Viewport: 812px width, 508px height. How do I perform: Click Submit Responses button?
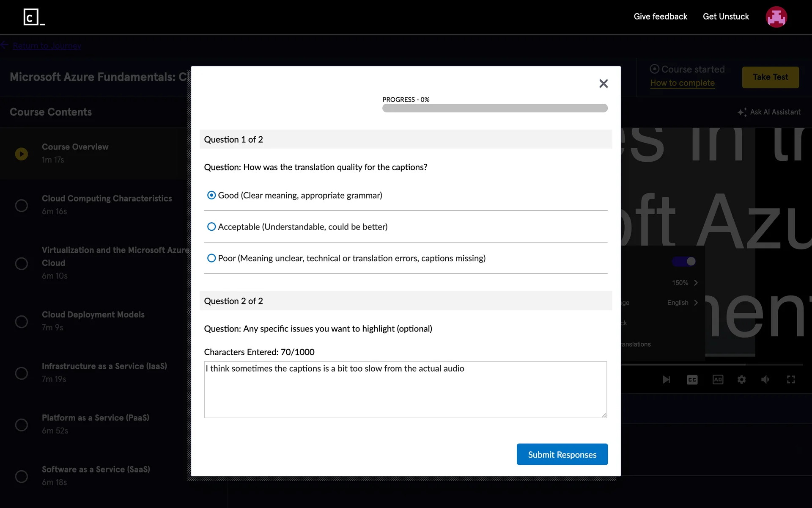point(562,454)
